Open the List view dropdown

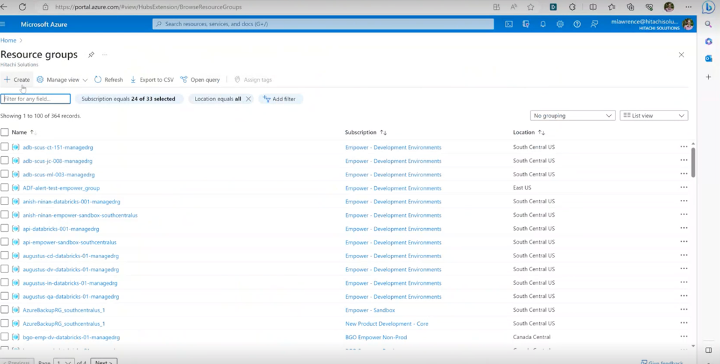click(654, 116)
